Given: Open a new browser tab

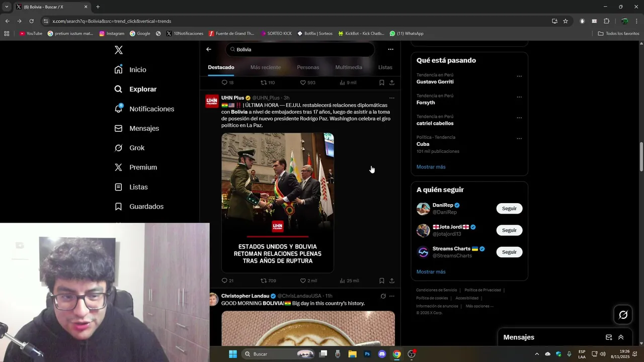Looking at the screenshot, I should (98, 7).
